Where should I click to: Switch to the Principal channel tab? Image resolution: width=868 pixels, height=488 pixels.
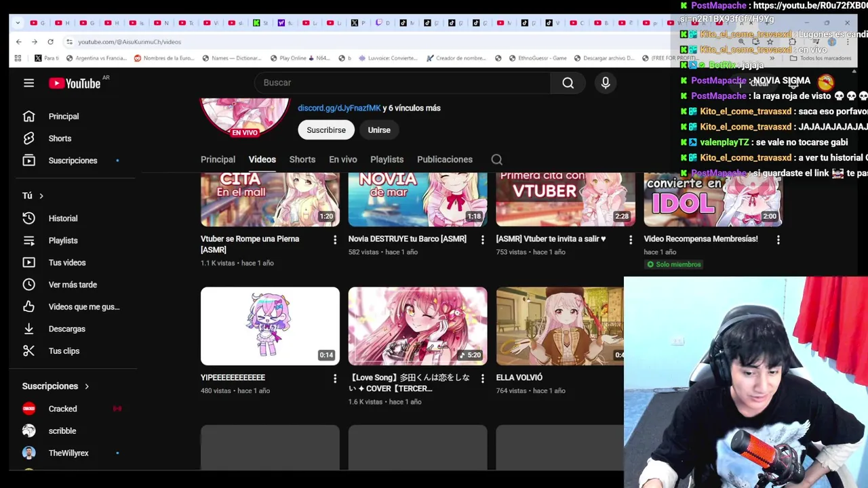coord(218,159)
